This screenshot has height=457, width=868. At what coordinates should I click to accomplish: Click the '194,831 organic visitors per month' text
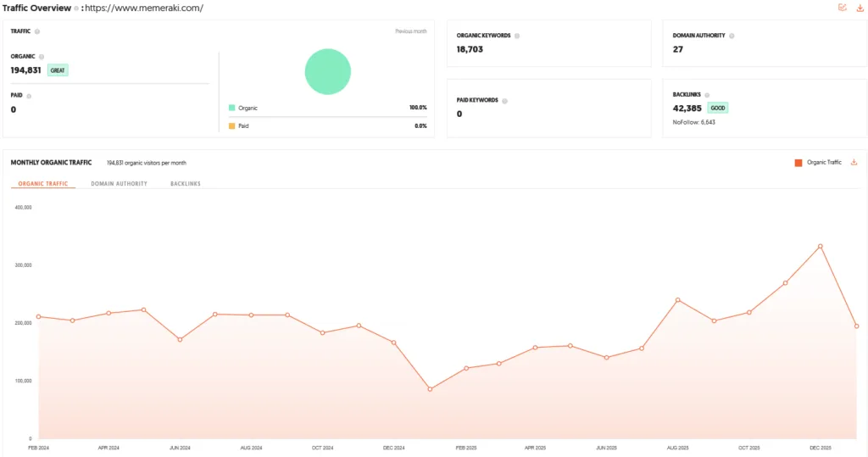(147, 163)
